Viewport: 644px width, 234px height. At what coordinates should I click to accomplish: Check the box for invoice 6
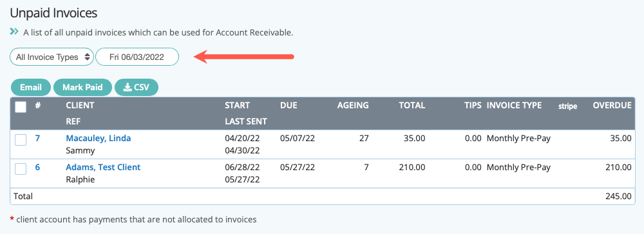21,169
